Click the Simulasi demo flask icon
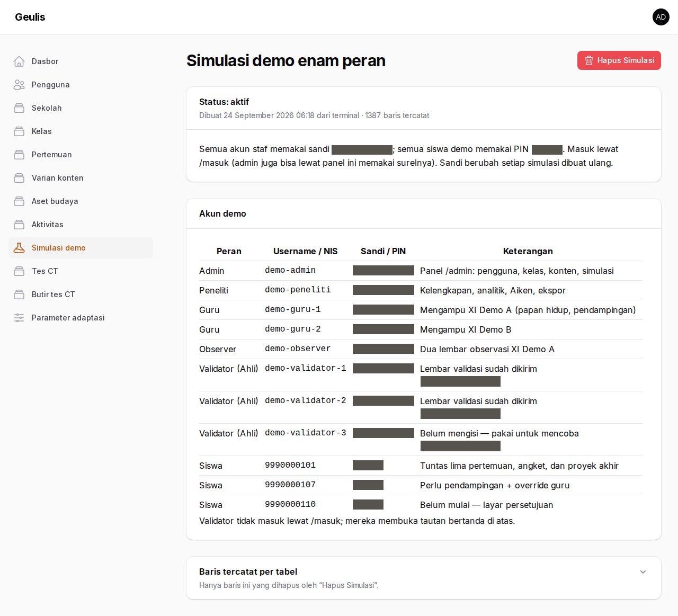This screenshot has width=678, height=616. [19, 248]
